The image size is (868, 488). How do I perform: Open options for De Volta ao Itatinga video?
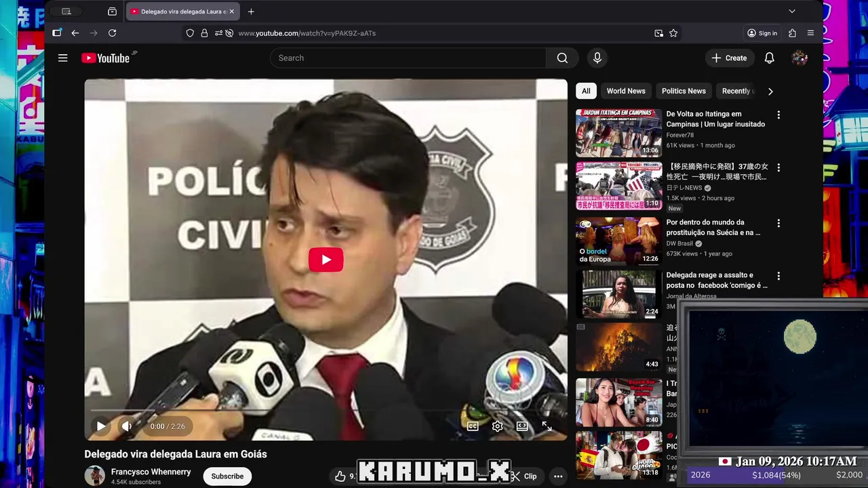click(778, 115)
